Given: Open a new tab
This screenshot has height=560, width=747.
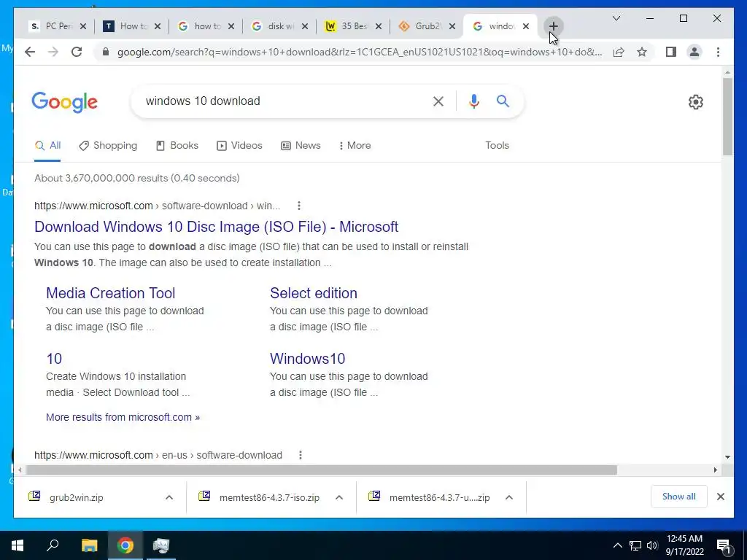Looking at the screenshot, I should pos(553,26).
